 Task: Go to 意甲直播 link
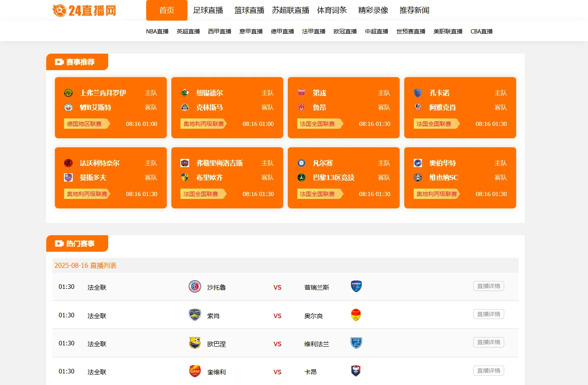(251, 31)
